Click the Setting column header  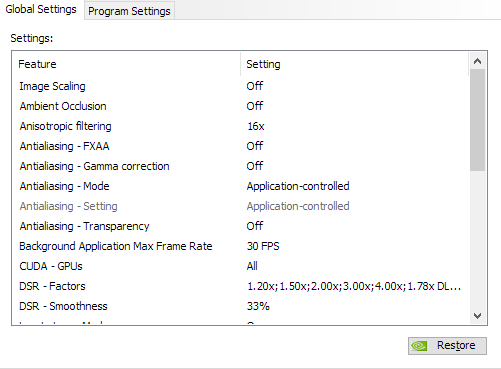click(354, 64)
